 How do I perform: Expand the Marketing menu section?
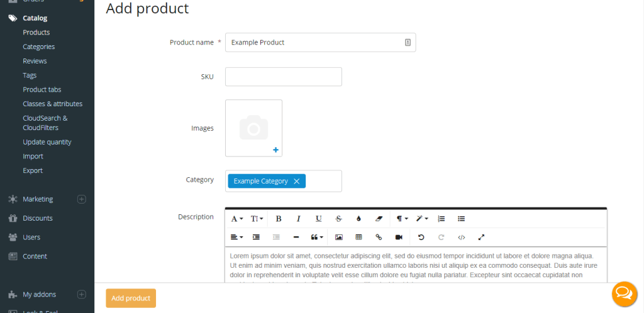point(82,199)
